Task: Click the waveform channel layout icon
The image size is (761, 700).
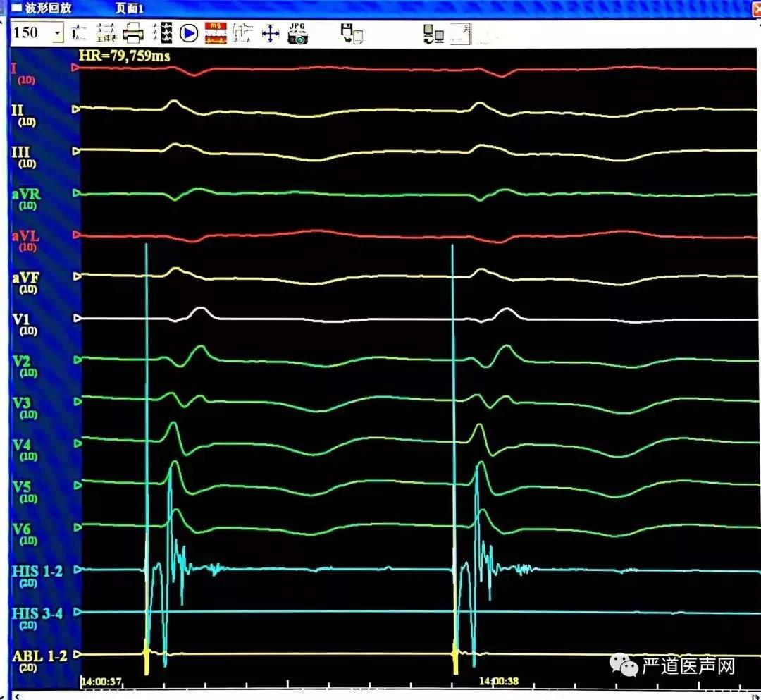Action: point(163,33)
